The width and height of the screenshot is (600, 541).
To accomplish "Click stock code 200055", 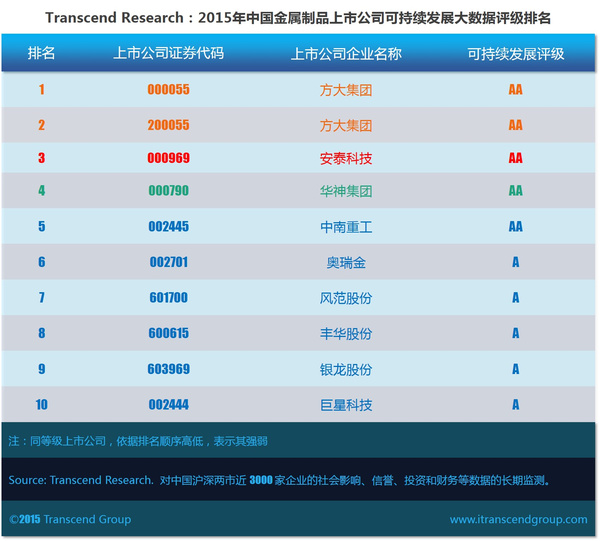I will [x=168, y=126].
